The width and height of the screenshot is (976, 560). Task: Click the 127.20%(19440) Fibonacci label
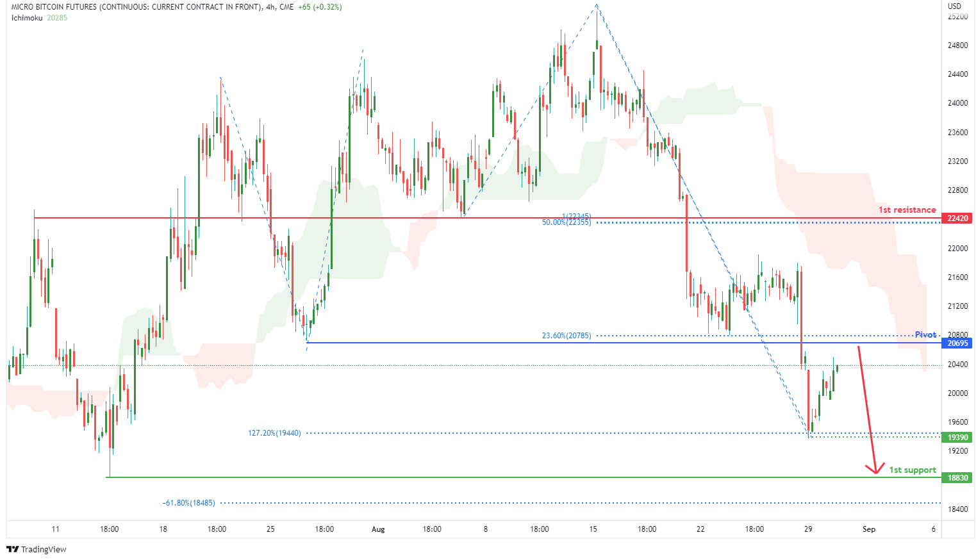(x=274, y=433)
